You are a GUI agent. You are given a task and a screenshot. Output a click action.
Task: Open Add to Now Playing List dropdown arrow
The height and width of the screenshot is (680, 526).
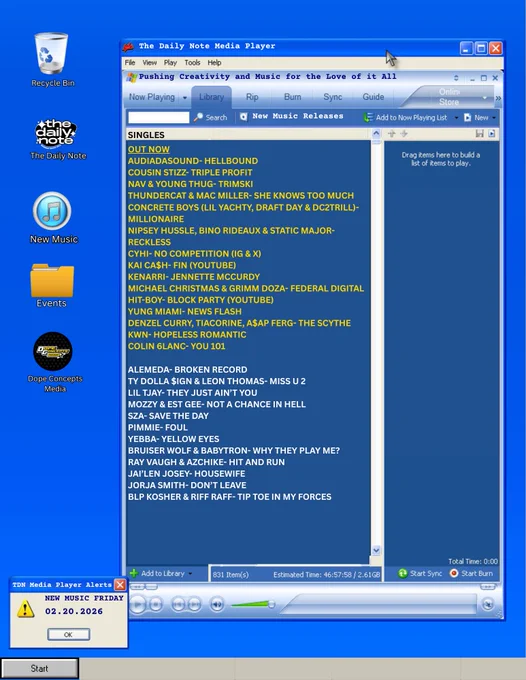456,118
